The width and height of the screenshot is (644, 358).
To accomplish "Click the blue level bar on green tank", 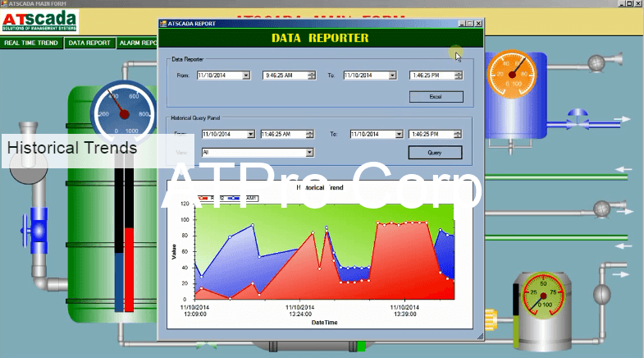I will tap(119, 282).
